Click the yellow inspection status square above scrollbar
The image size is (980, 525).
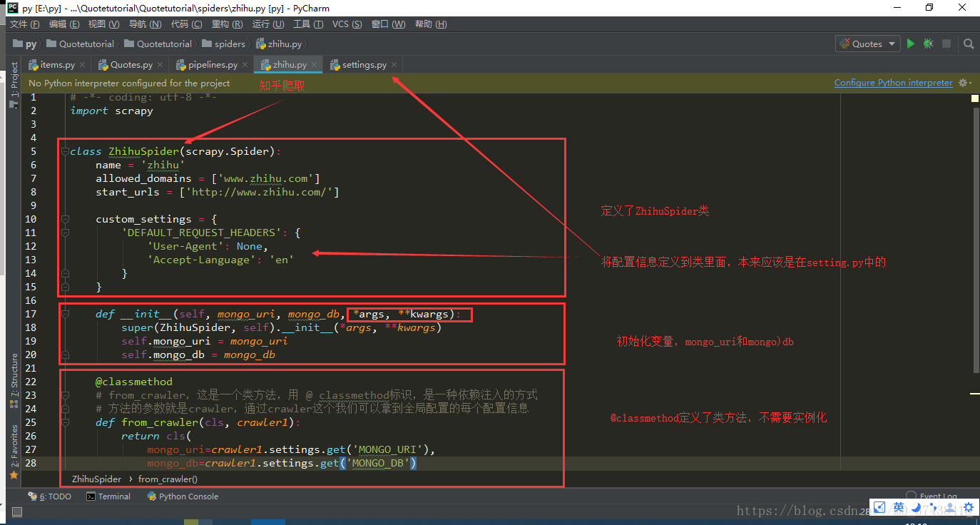point(975,99)
